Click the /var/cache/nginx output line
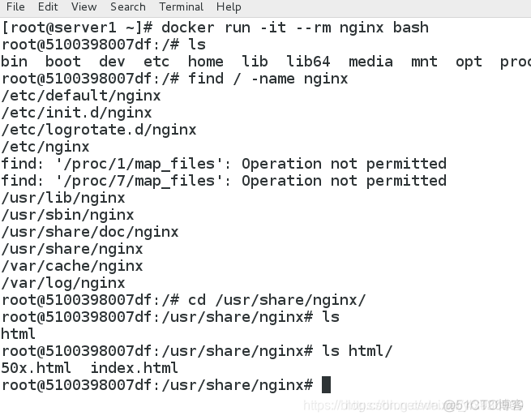 click(72, 266)
